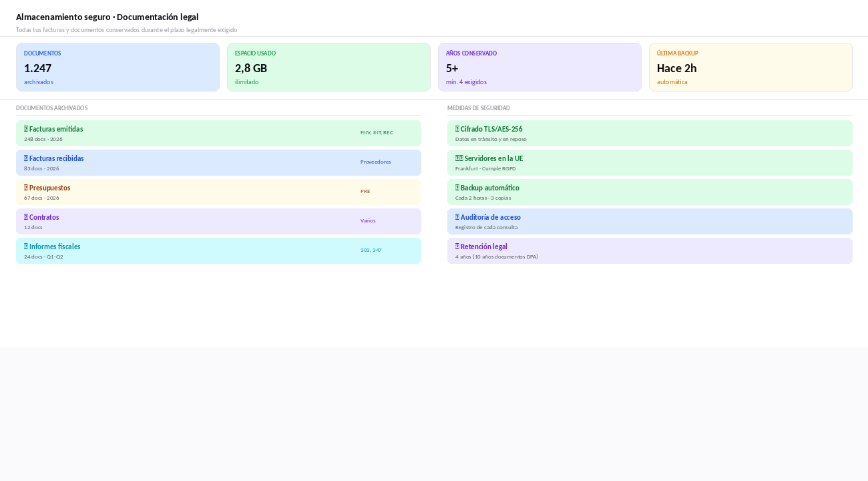Click the Facturas emitidas icon
This screenshot has height=481, width=868.
(26, 129)
